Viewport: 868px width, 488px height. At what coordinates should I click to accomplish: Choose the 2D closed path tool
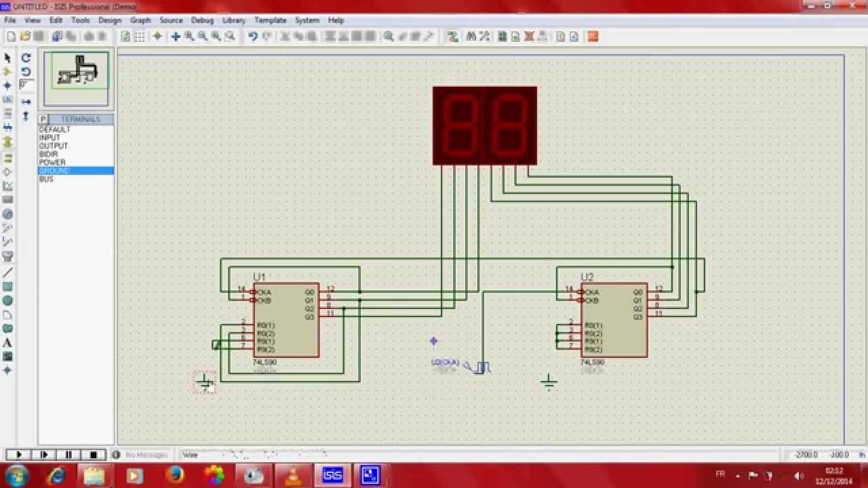8,329
